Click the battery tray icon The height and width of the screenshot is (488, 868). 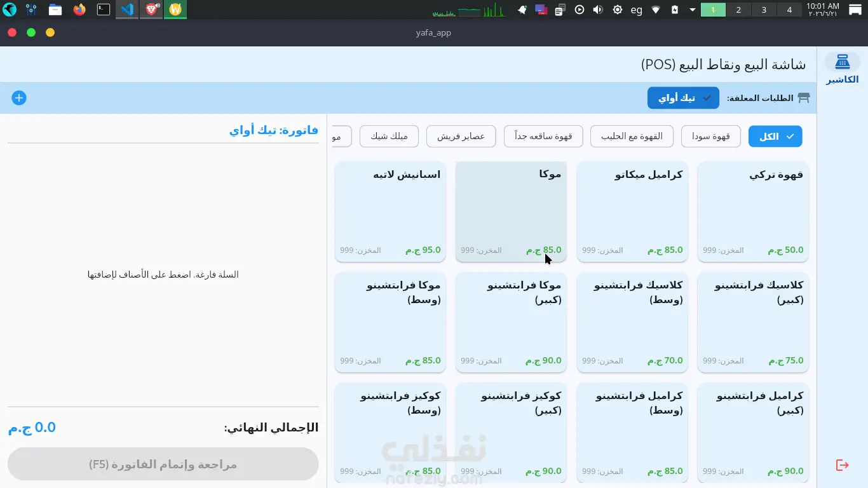(675, 10)
